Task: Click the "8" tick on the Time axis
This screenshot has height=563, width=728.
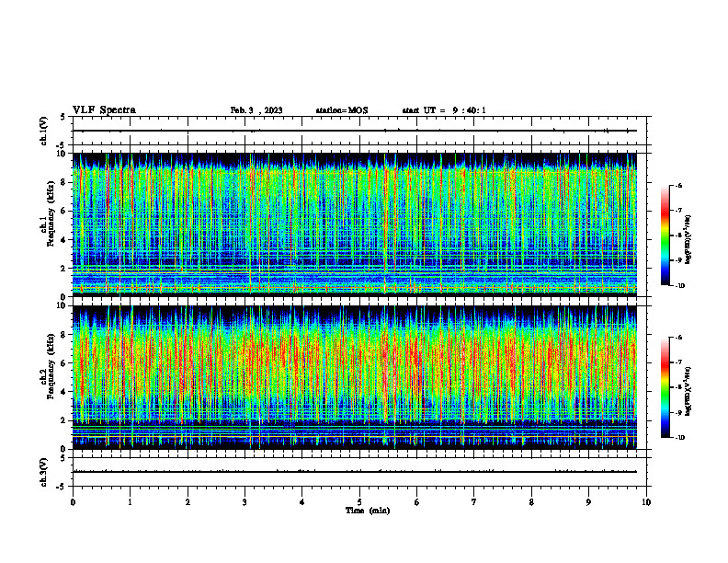Action: coord(531,502)
